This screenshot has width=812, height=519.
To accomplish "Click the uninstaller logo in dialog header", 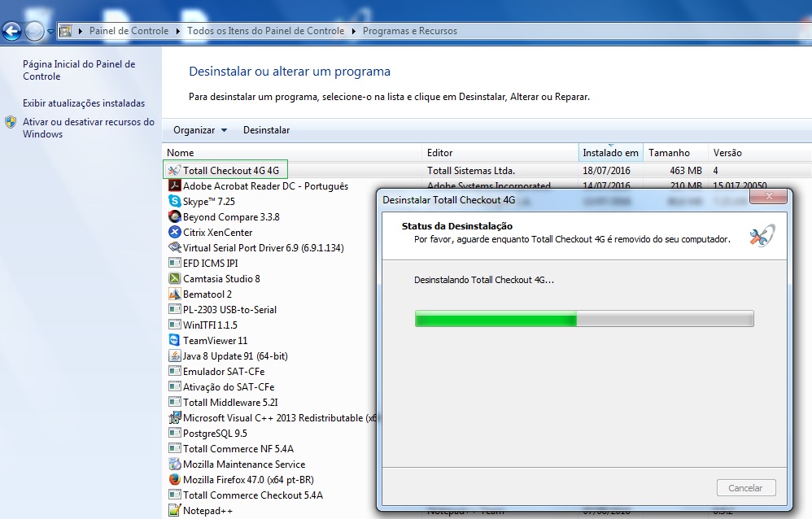I will pyautogui.click(x=762, y=236).
